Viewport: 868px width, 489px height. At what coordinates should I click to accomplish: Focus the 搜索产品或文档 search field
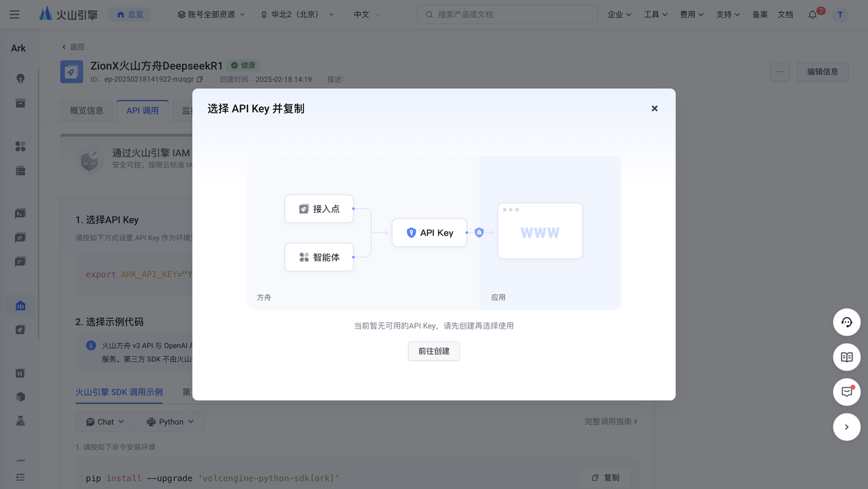point(507,14)
